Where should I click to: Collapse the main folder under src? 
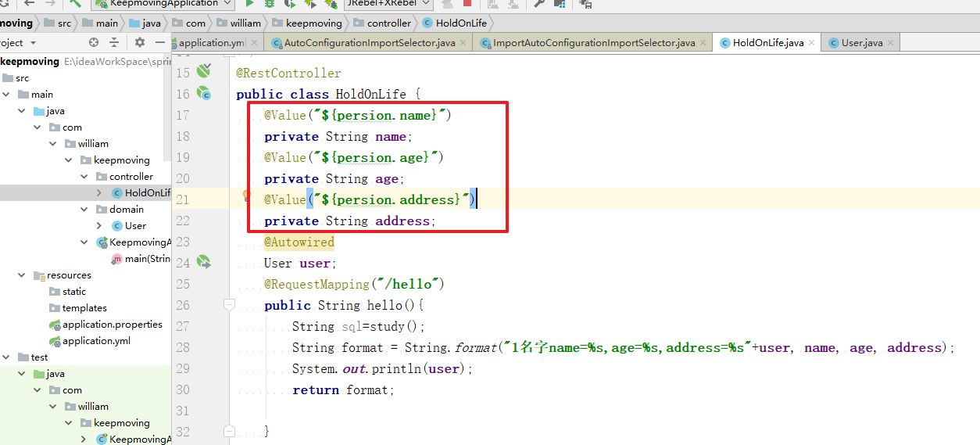tap(7, 94)
